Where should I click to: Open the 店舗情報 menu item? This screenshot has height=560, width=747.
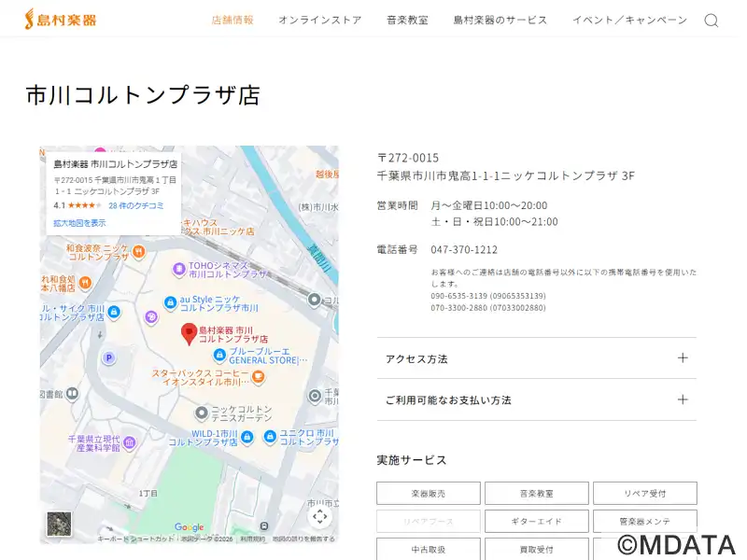tap(233, 21)
